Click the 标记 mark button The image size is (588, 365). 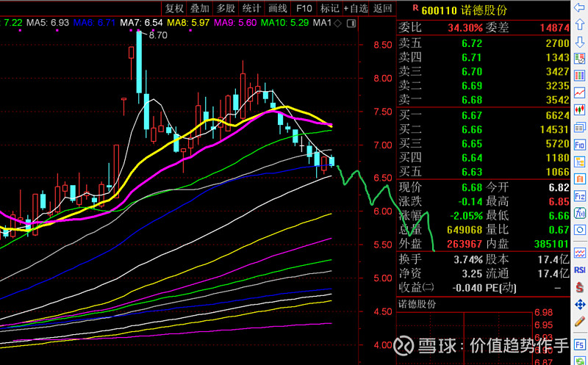(x=329, y=8)
